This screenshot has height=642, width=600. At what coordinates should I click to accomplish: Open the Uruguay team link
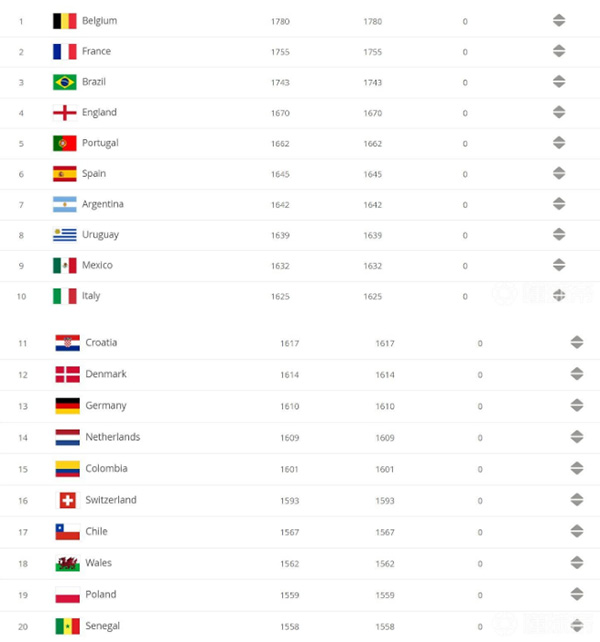[x=100, y=235]
